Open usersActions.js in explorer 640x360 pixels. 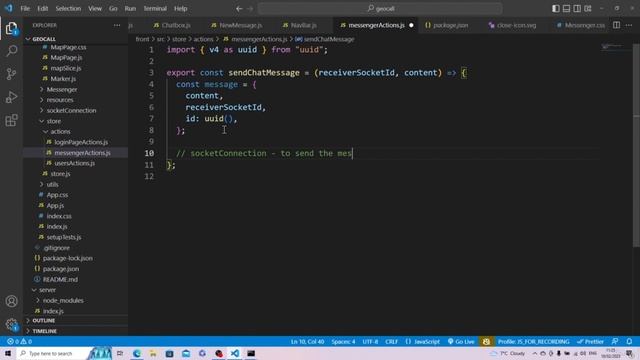[74, 163]
